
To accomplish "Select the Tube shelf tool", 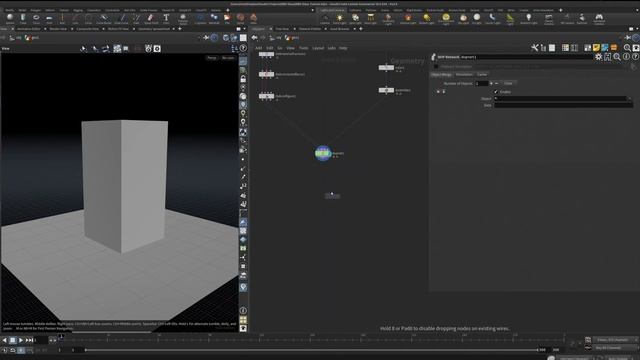I will point(23,18).
